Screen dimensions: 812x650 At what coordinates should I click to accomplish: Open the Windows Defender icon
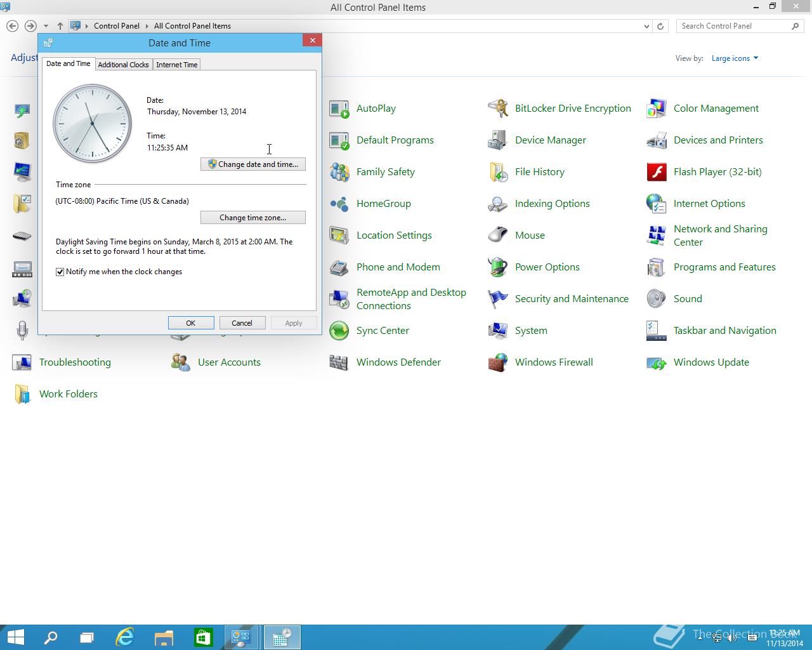pos(339,362)
